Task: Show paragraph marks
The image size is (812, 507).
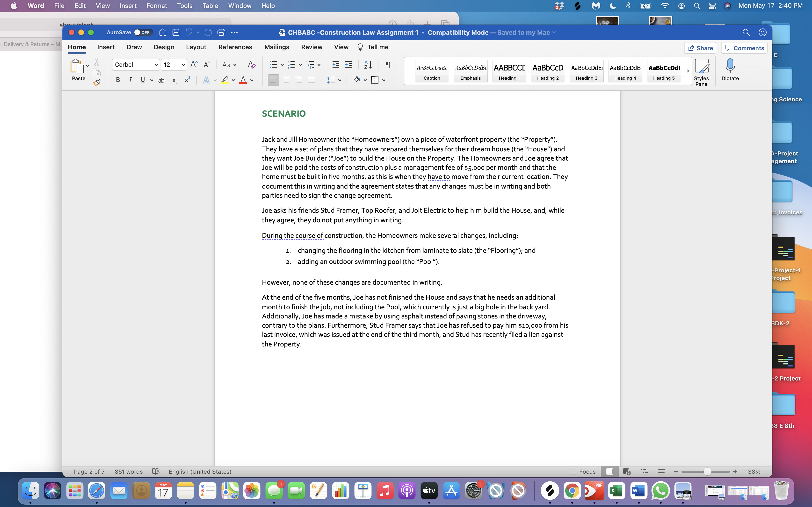Action: [x=388, y=64]
